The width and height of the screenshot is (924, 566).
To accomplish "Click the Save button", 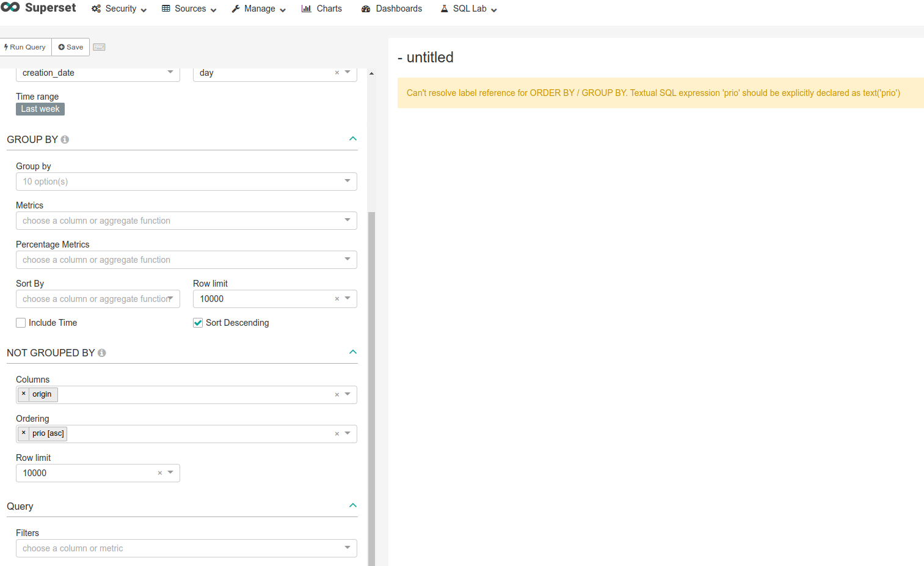I will click(x=70, y=46).
